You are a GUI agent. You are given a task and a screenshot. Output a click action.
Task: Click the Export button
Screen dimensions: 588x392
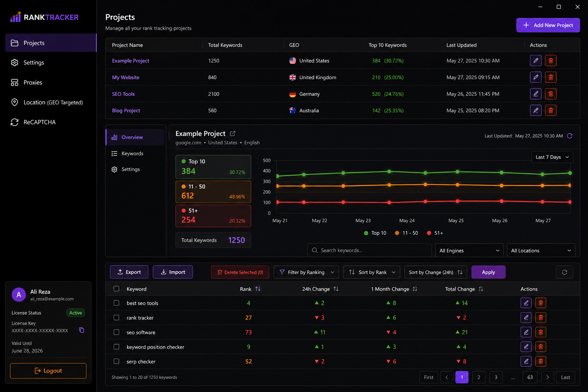[129, 272]
